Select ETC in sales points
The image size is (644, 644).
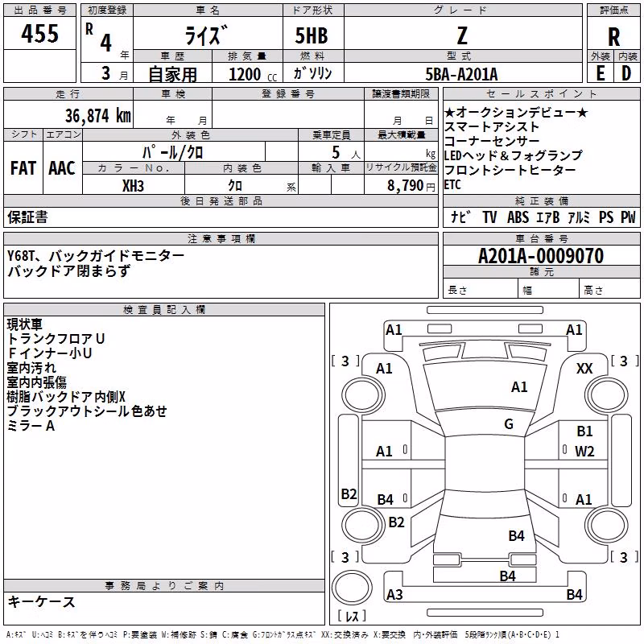(452, 185)
